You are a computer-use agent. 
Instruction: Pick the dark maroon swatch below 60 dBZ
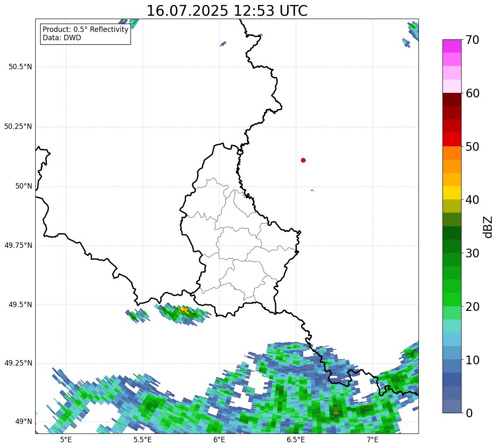(452, 99)
